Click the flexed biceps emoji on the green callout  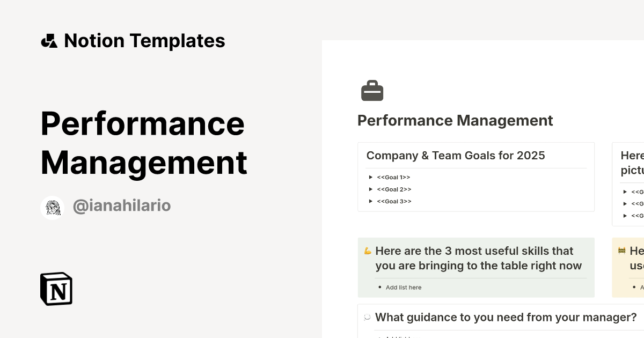click(x=368, y=250)
